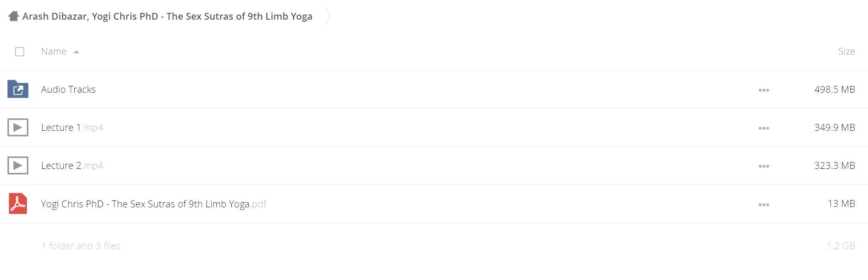Toggle the sort arrow next to Name
This screenshot has width=868, height=280.
76,52
